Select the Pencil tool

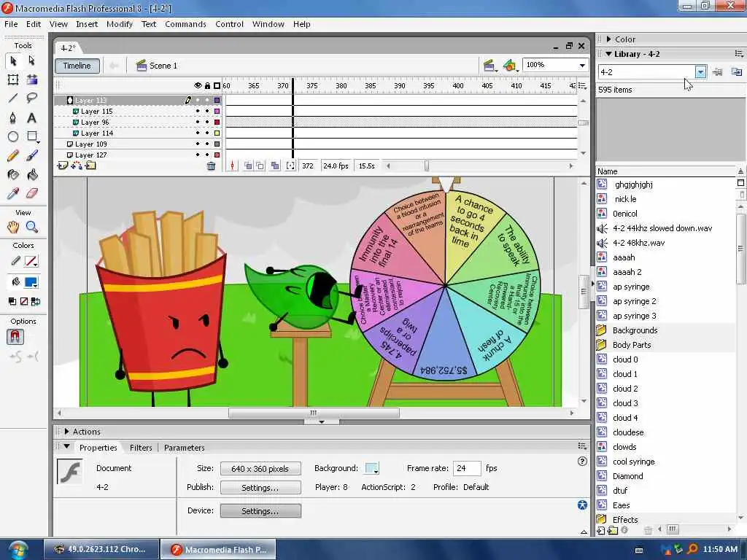tap(13, 156)
